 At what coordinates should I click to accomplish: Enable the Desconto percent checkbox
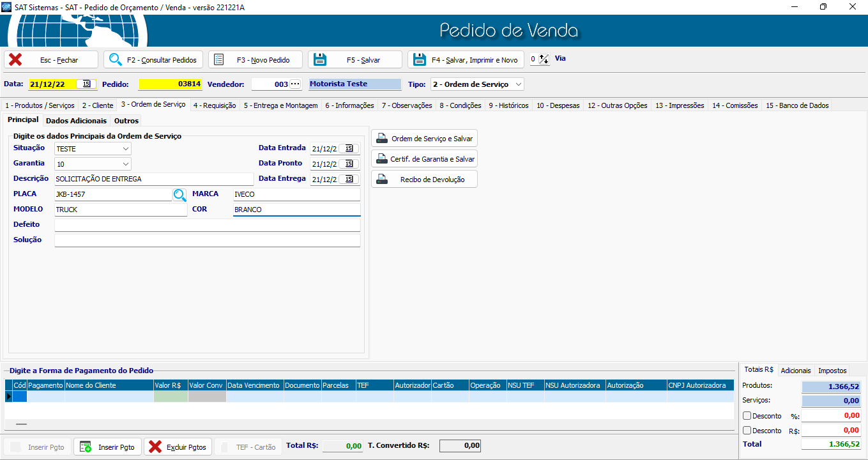pyautogui.click(x=747, y=416)
